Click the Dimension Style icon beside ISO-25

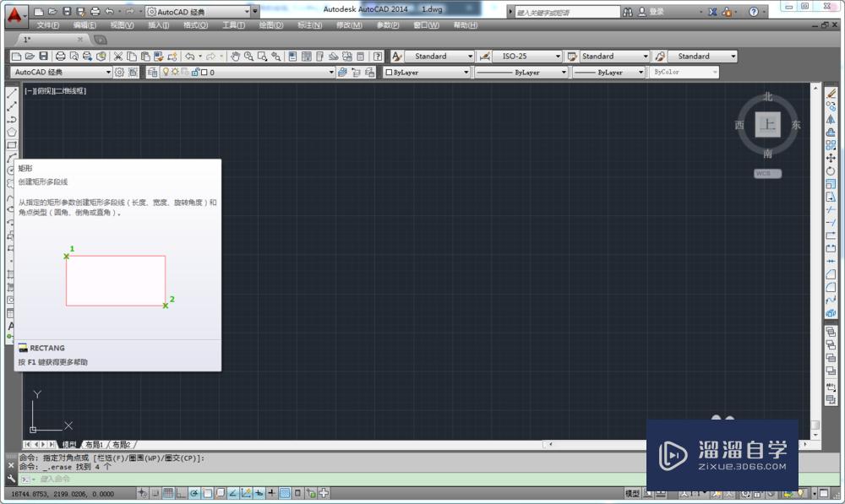[484, 56]
